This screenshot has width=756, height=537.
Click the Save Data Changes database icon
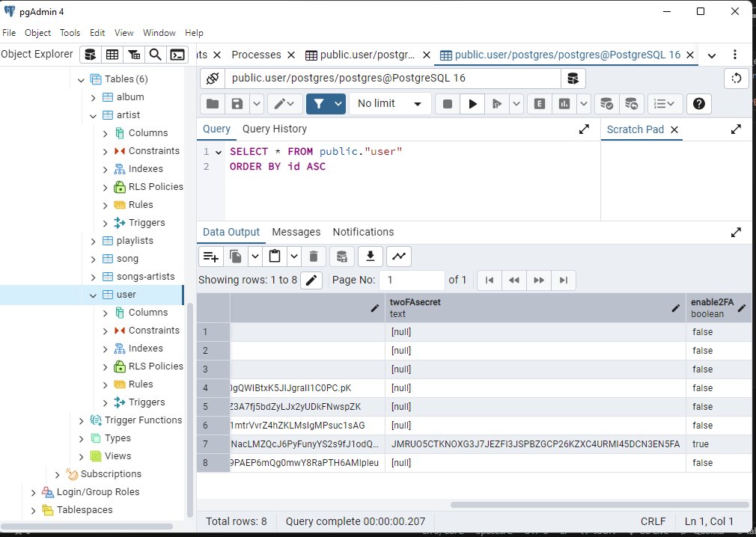tap(342, 257)
